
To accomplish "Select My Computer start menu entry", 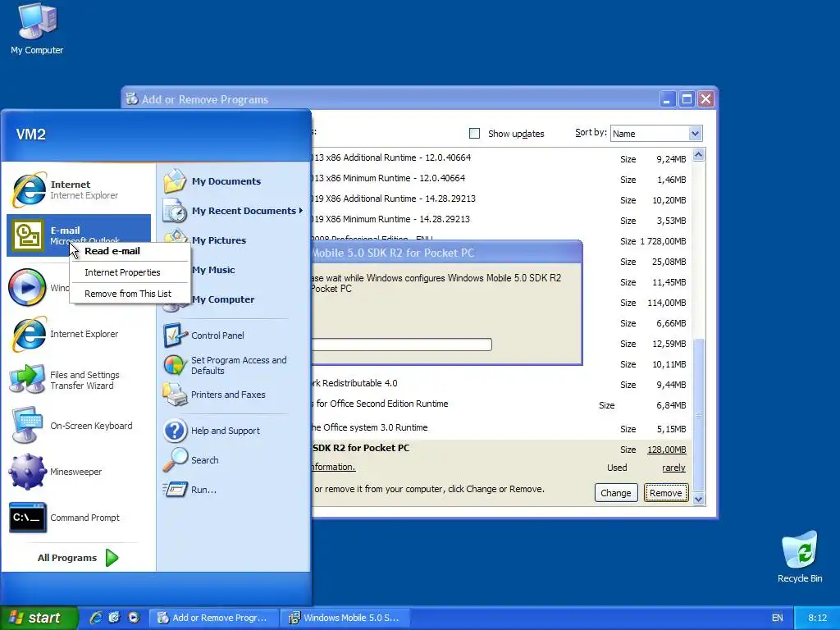I will tap(223, 299).
